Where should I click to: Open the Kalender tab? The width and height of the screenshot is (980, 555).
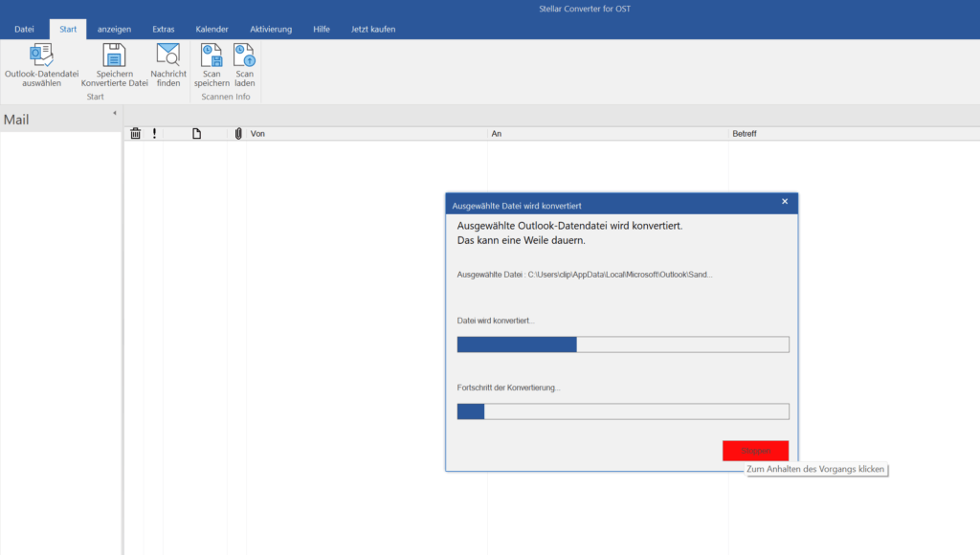coord(212,29)
